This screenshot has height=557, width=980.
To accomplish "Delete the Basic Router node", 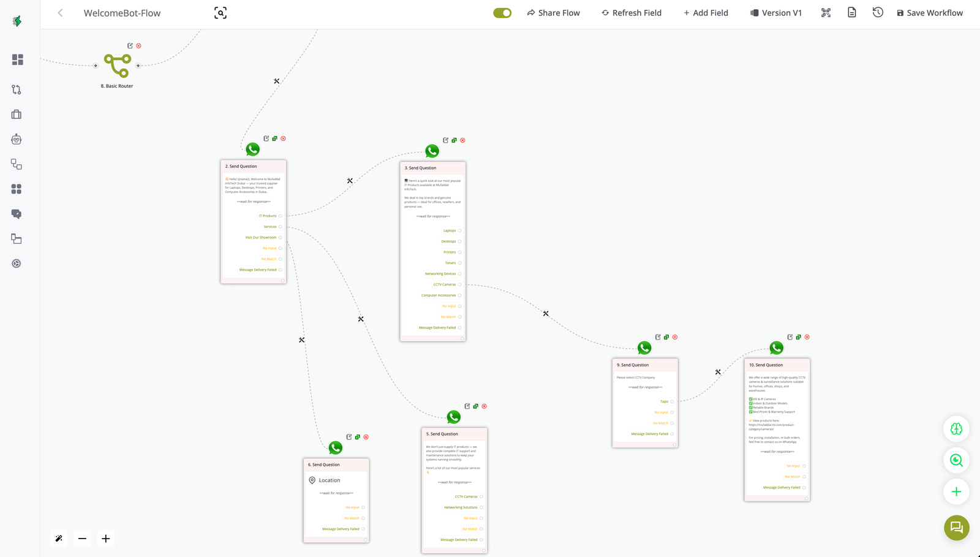I will [x=138, y=46].
